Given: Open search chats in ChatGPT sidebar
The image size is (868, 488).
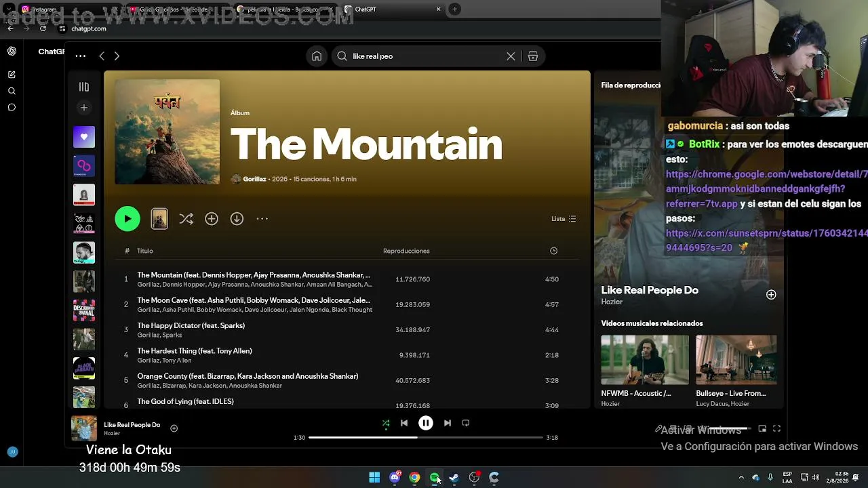Looking at the screenshot, I should click(12, 91).
